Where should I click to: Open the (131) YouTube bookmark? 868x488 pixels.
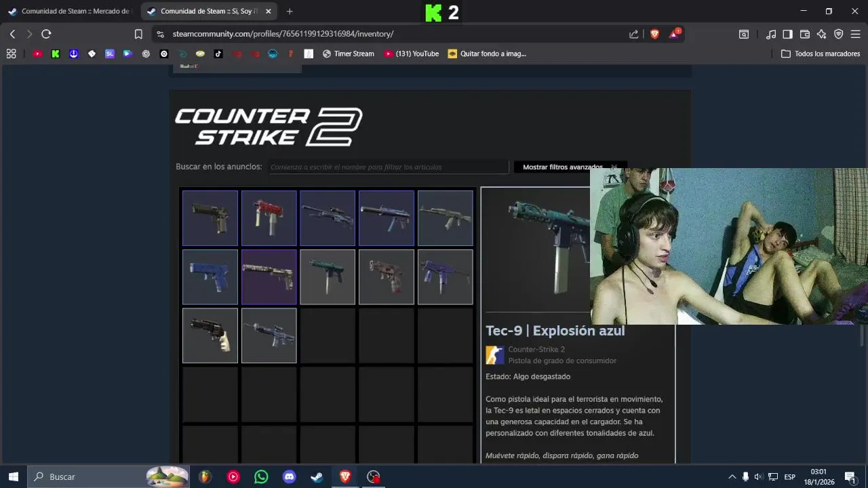(x=412, y=54)
